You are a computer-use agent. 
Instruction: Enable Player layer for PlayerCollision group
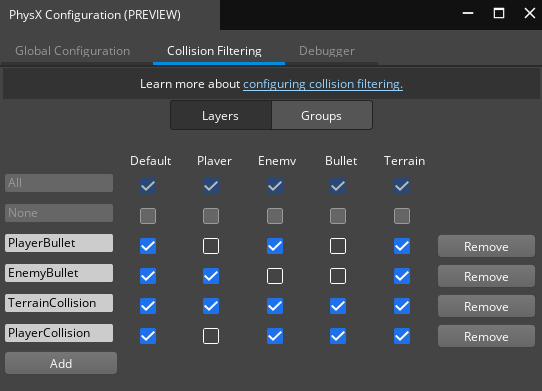(211, 336)
